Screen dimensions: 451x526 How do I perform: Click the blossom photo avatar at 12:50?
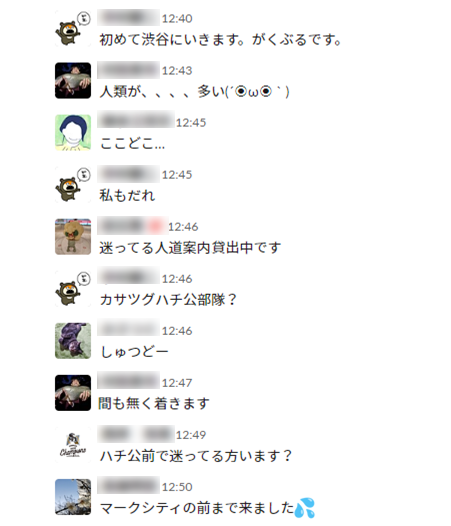pos(73,497)
